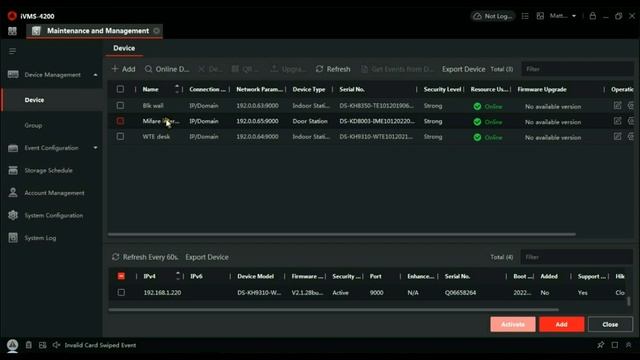Viewport: 640px width, 360px height.
Task: Check the WTE desk device row
Action: click(120, 136)
